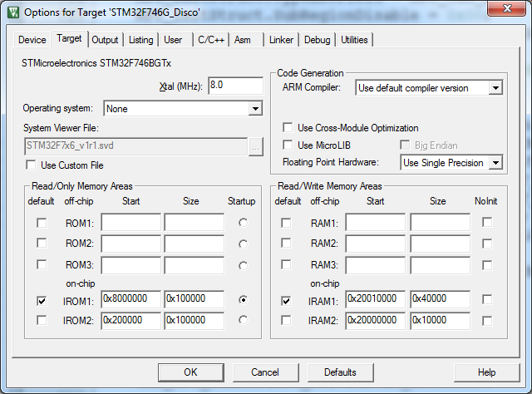Viewport: 532px width, 394px height.
Task: Restore settings with Defaults button
Action: click(x=340, y=372)
